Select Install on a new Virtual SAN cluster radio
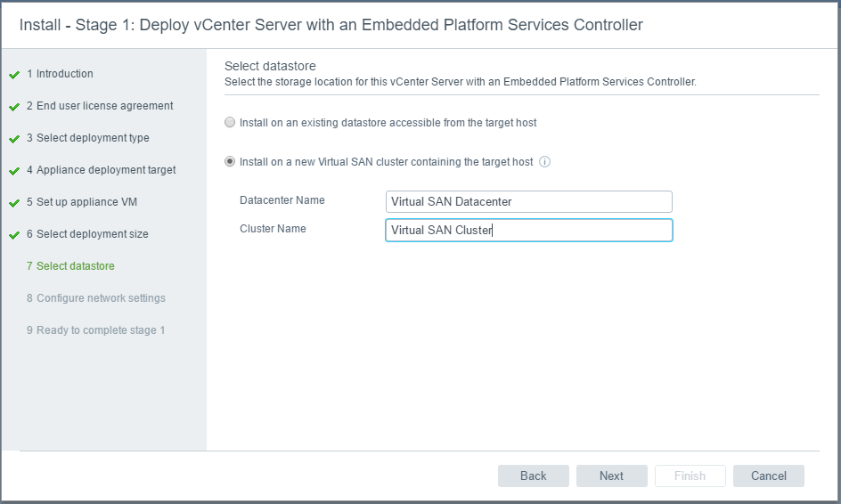Screen dimensions: 841x504 230,161
